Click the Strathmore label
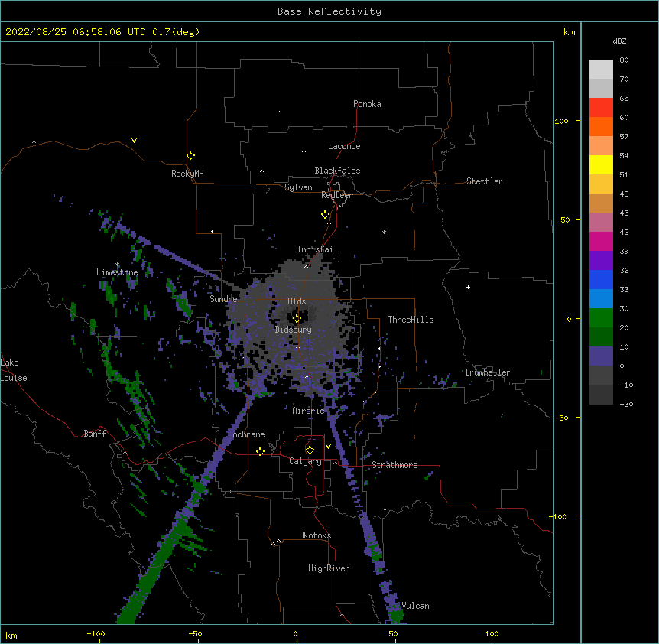This screenshot has height=644, width=659. pyautogui.click(x=394, y=465)
